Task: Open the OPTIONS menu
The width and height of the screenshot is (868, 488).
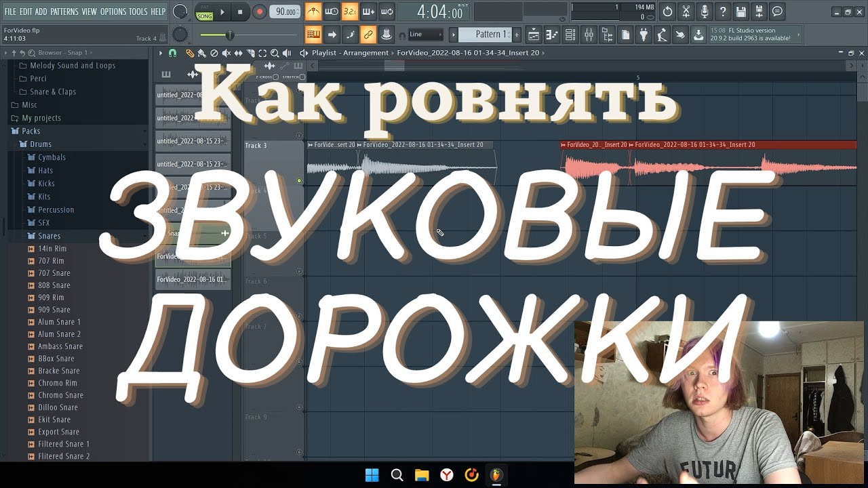Action: [x=113, y=12]
